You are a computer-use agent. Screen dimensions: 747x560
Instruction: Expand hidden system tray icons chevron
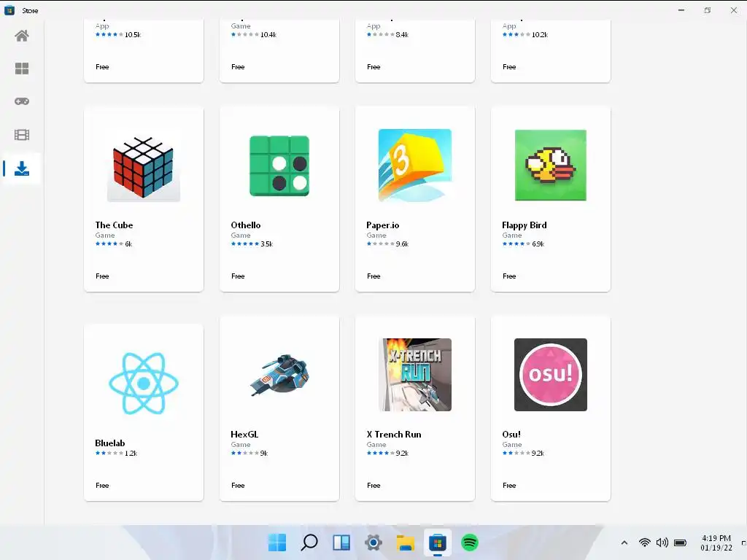pyautogui.click(x=624, y=542)
